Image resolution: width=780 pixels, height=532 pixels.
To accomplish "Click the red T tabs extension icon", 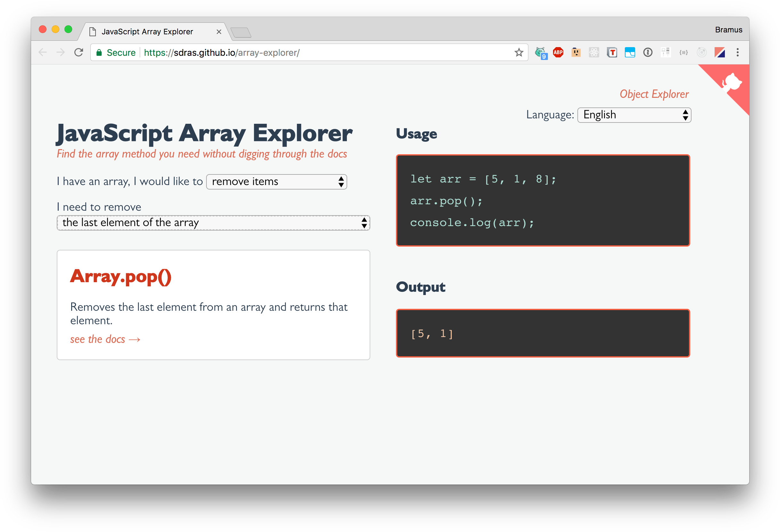I will coord(612,52).
